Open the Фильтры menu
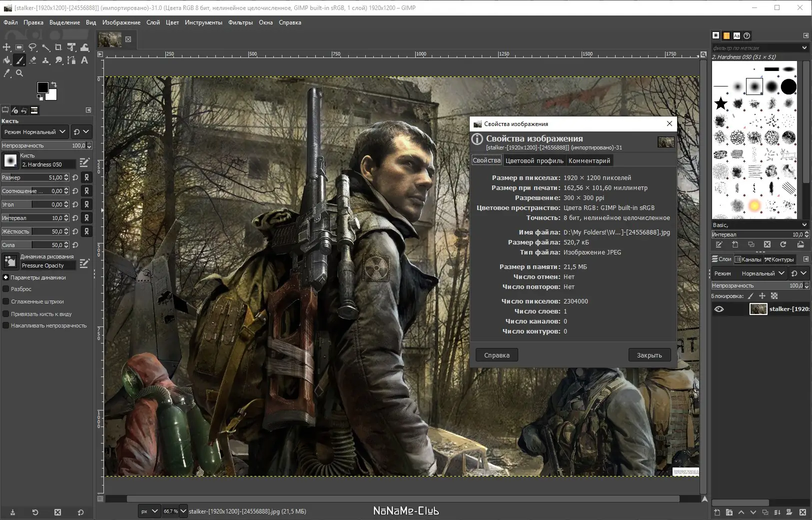812x520 pixels. (x=241, y=22)
